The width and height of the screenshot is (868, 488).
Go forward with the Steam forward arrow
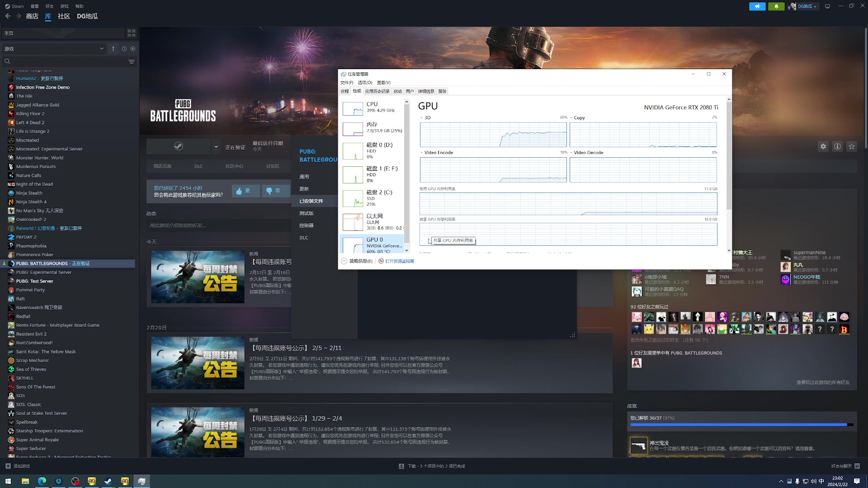(19, 16)
